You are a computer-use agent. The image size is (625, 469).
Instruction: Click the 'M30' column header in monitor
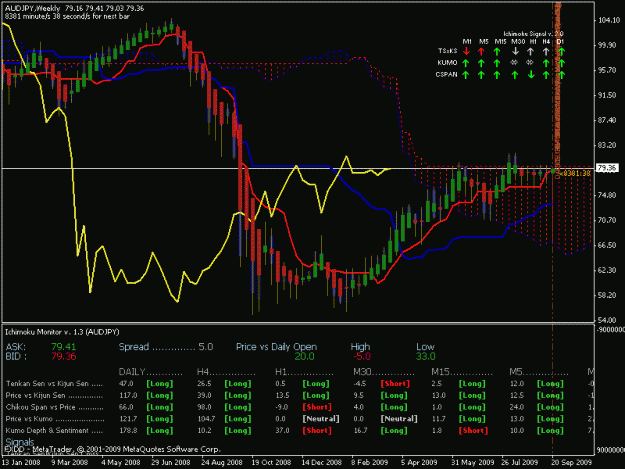tap(362, 372)
